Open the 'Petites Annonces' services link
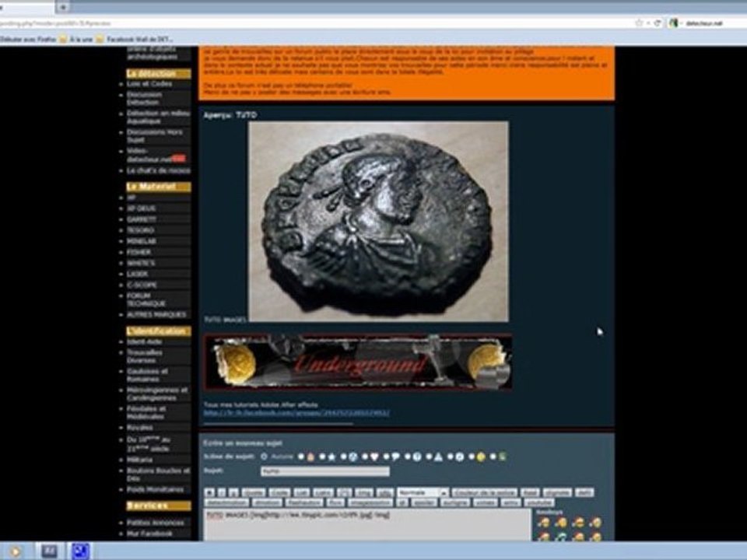Image resolution: width=747 pixels, height=560 pixels. tap(156, 523)
